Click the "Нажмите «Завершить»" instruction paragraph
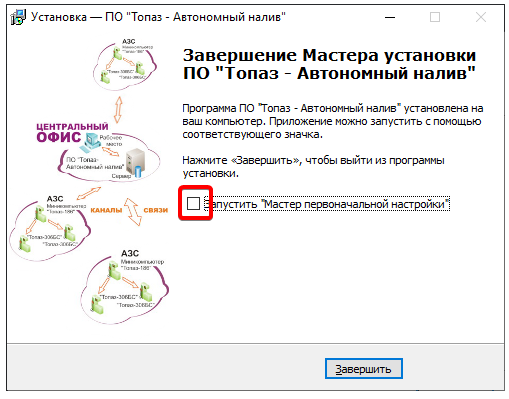 point(313,167)
